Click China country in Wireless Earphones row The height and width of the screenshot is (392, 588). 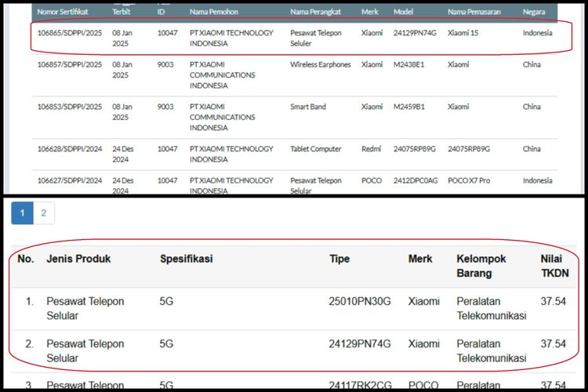coord(532,64)
